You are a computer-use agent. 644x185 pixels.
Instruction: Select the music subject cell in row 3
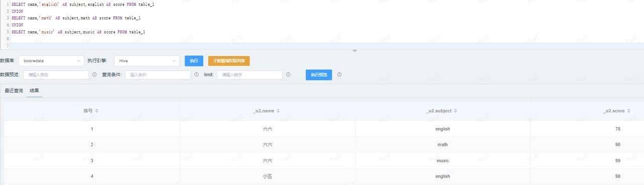443,161
